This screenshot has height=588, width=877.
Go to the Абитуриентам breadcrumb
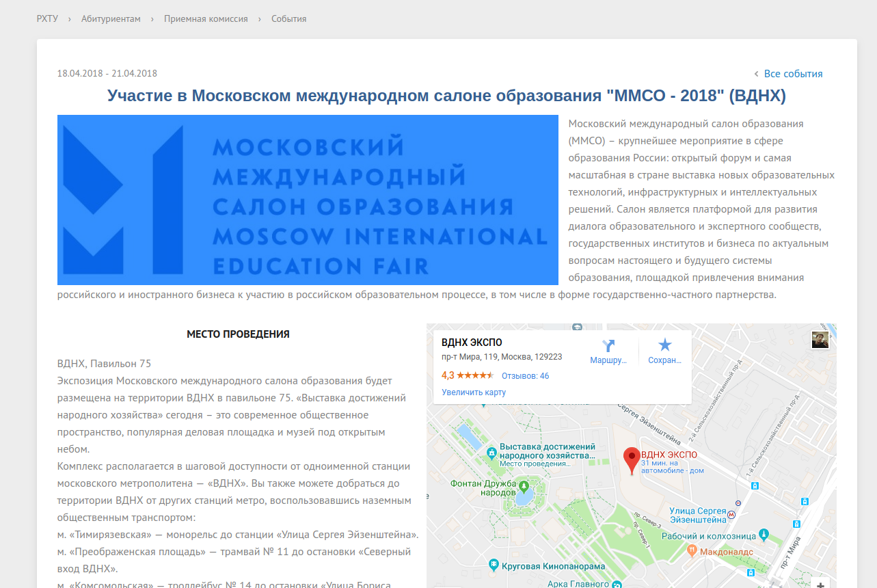click(111, 18)
